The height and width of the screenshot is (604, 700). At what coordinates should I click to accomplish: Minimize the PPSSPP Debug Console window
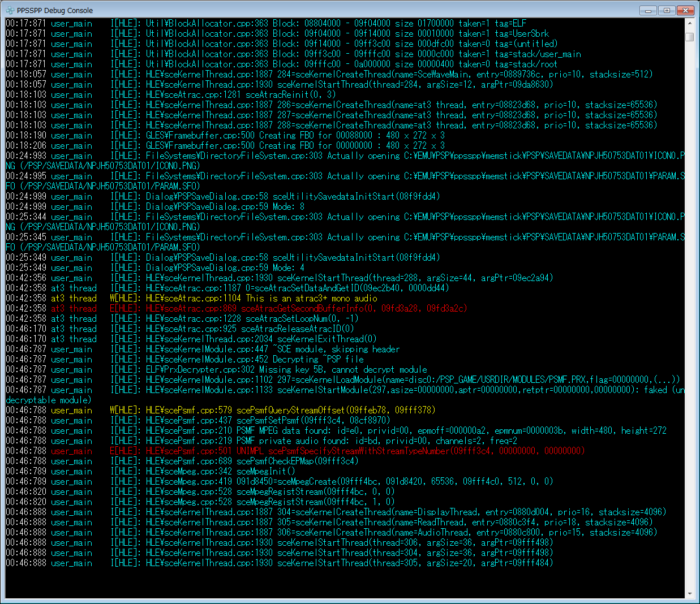pyautogui.click(x=649, y=10)
